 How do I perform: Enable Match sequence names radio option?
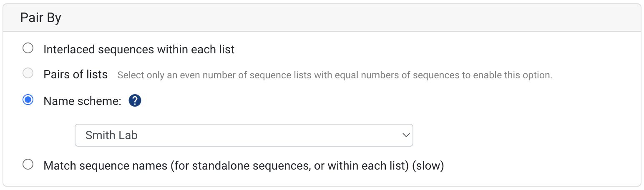[x=28, y=165]
